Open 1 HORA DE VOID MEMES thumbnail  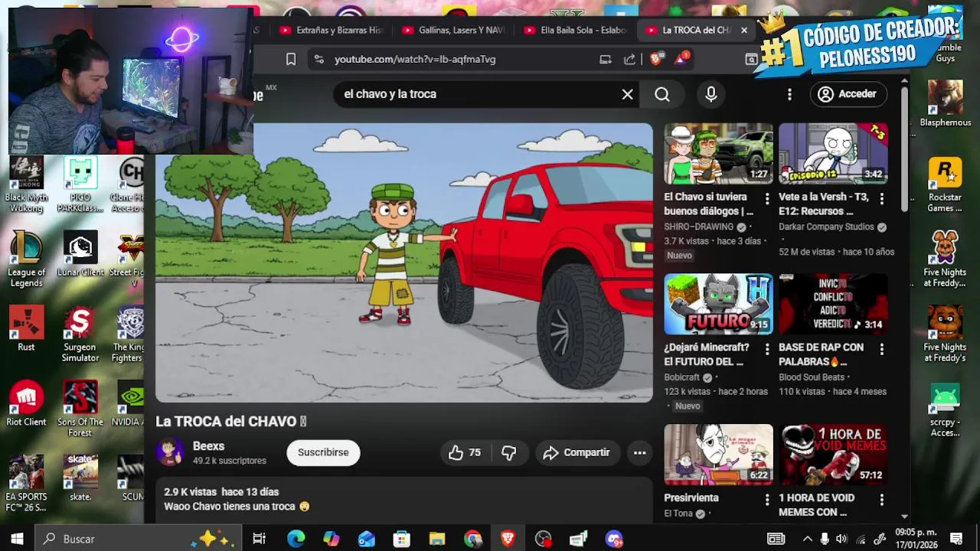pos(834,455)
